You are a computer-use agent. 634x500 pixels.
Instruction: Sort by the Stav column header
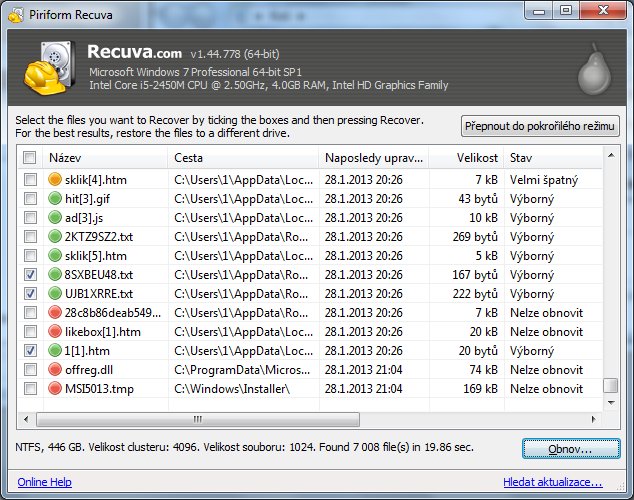click(553, 157)
